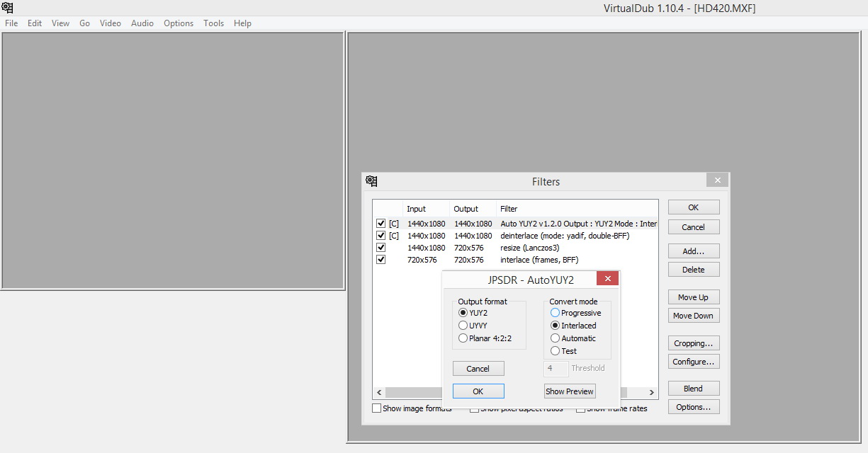Click the Input column header

pyautogui.click(x=426, y=209)
